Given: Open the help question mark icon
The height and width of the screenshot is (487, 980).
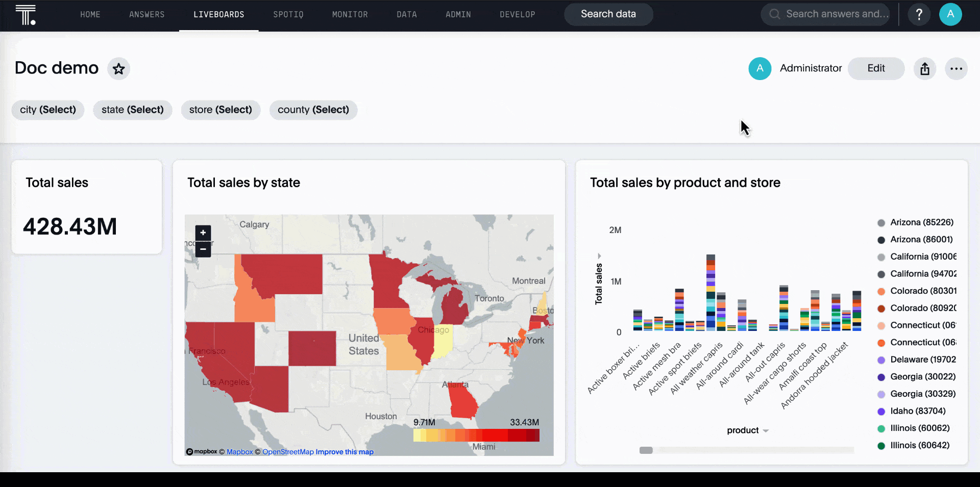Looking at the screenshot, I should click(x=919, y=14).
